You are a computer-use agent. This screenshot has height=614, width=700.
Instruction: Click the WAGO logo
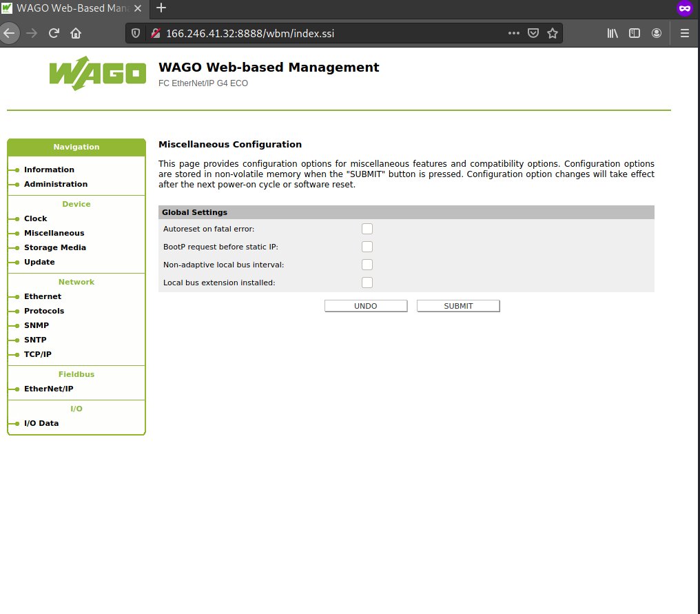tap(98, 73)
